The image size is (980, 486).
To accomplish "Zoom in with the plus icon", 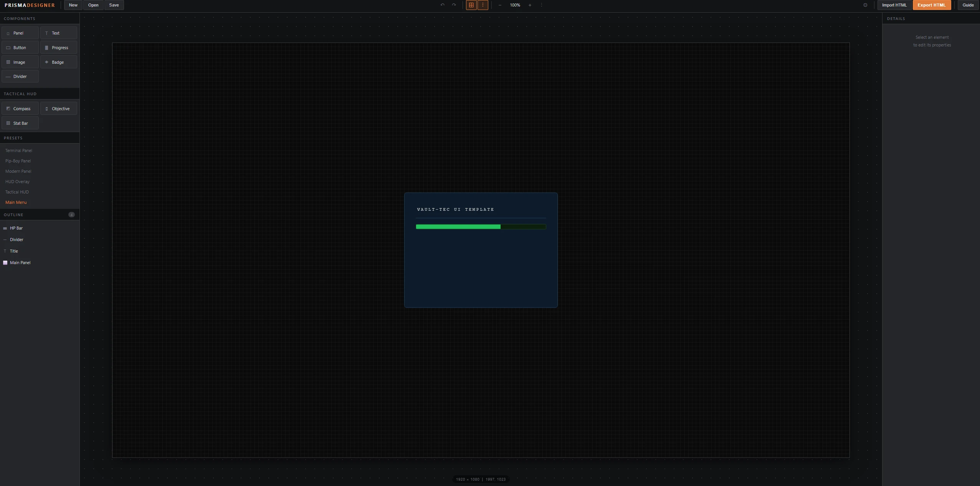I will (530, 5).
